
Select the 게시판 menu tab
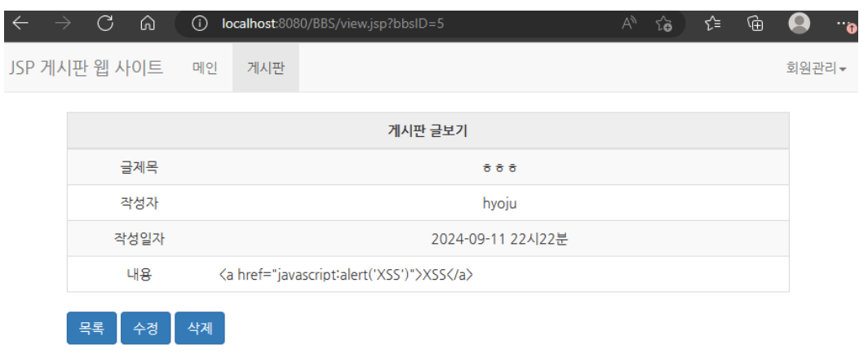click(265, 69)
